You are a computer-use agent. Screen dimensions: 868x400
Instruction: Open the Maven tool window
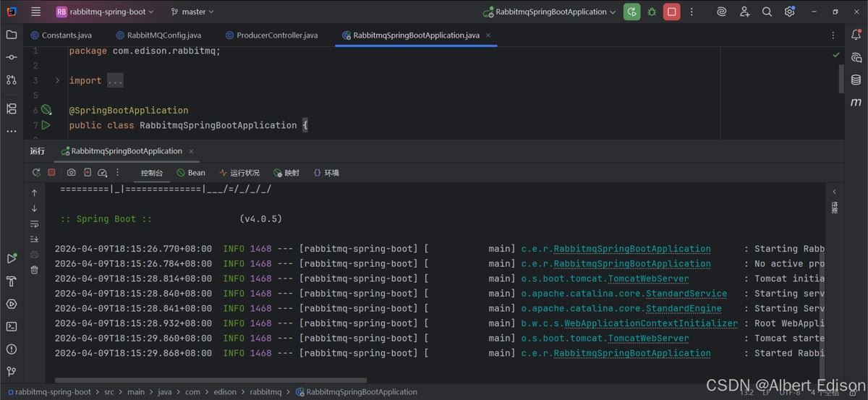click(x=856, y=102)
